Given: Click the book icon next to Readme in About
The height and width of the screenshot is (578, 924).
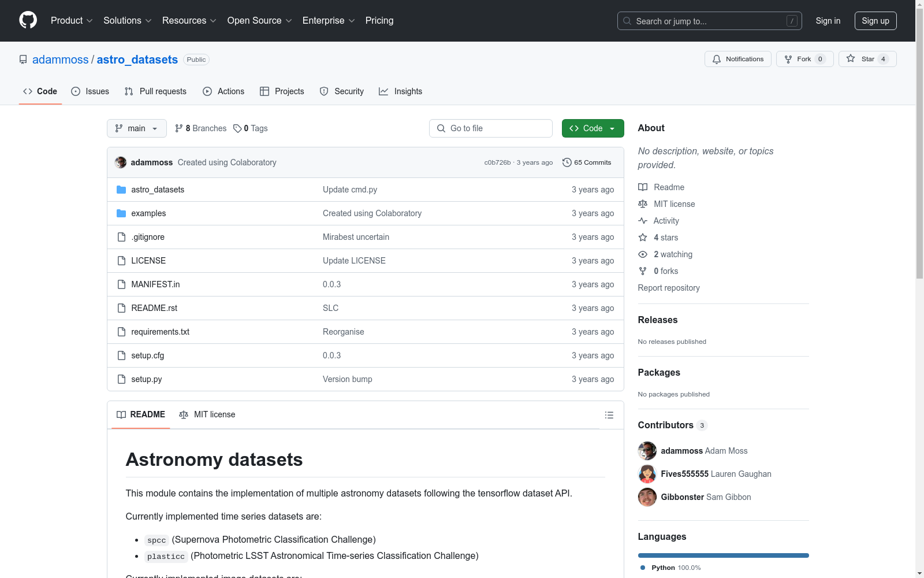Looking at the screenshot, I should click(x=643, y=187).
